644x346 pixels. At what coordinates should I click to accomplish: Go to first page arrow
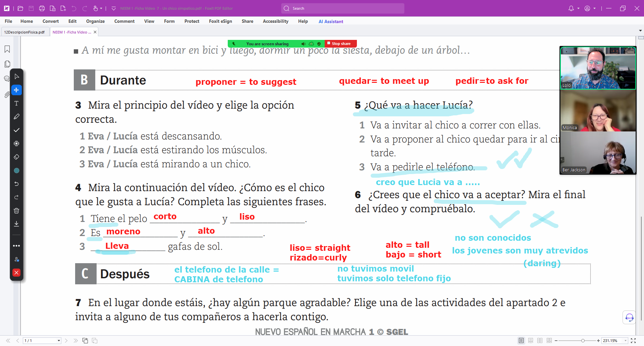[x=8, y=341]
